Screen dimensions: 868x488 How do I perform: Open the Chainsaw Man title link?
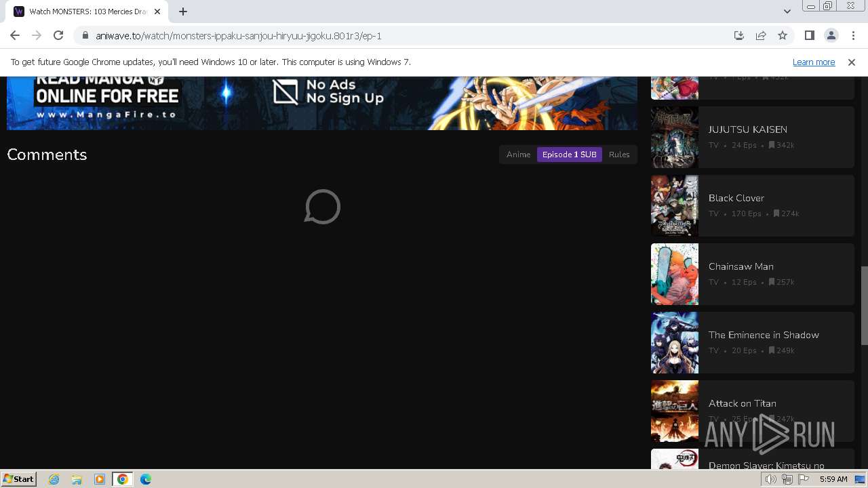point(741,266)
